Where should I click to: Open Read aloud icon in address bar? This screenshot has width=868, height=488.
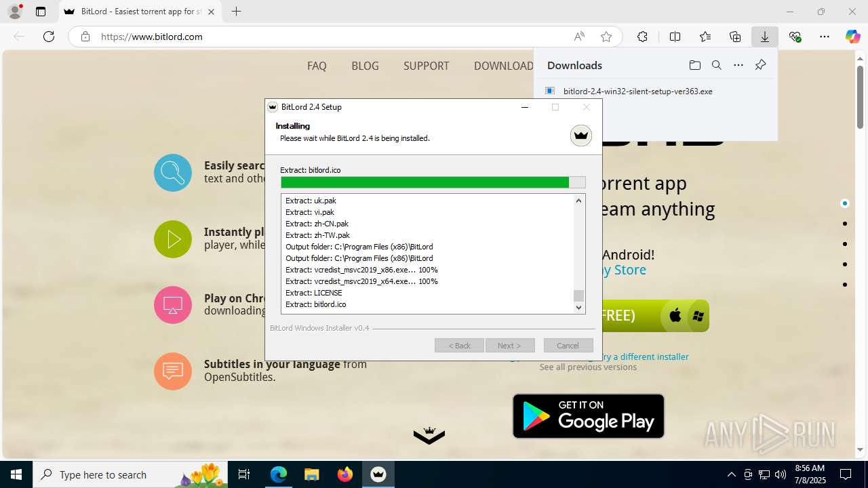pyautogui.click(x=579, y=37)
